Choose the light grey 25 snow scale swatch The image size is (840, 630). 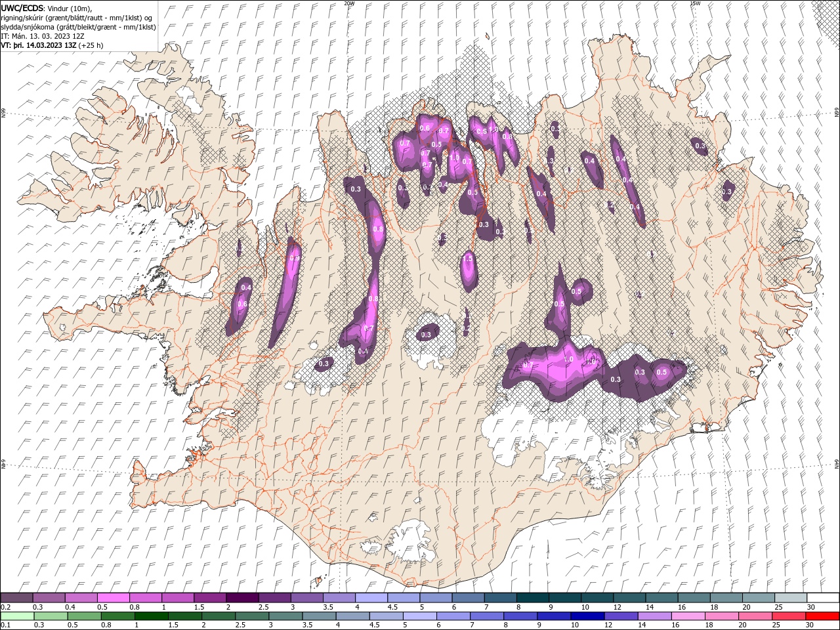[791, 598]
